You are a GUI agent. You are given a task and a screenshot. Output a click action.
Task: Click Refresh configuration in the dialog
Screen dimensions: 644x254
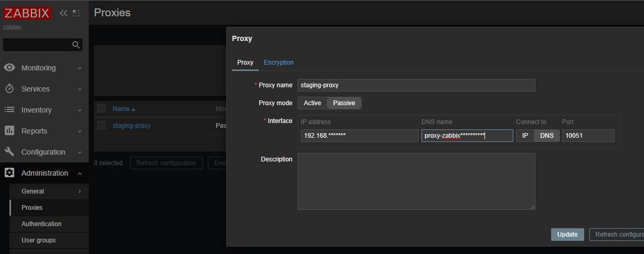click(617, 235)
